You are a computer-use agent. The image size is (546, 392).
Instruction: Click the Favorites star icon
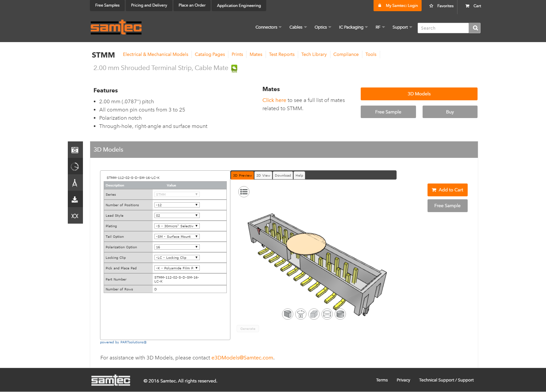point(431,6)
